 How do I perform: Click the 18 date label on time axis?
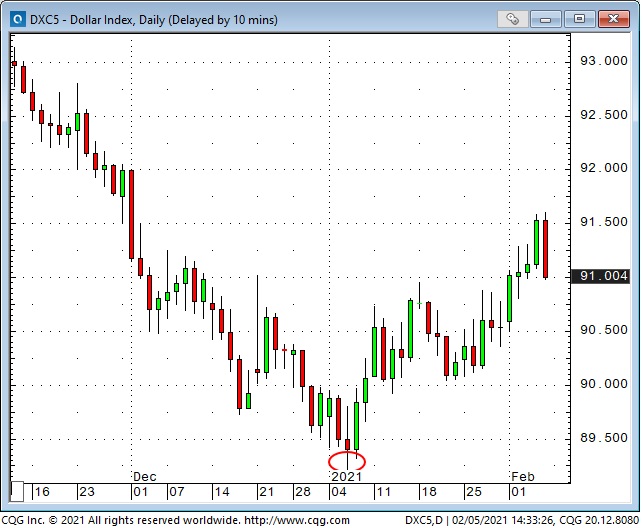(x=429, y=492)
